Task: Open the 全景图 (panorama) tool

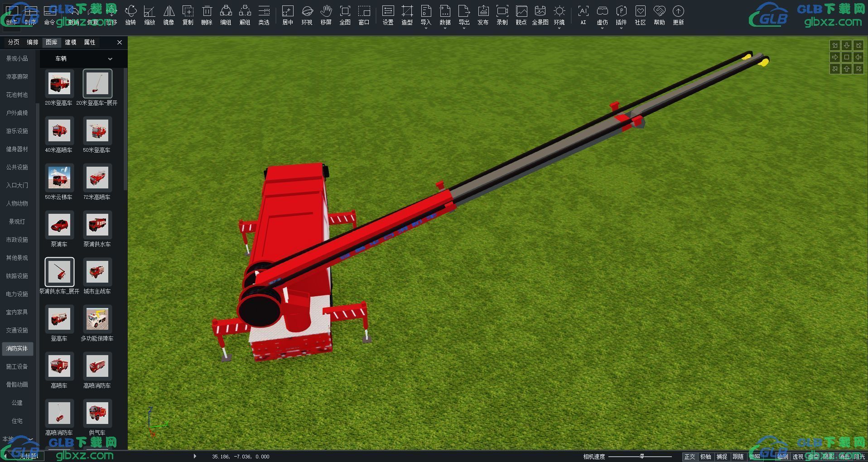Action: (540, 15)
